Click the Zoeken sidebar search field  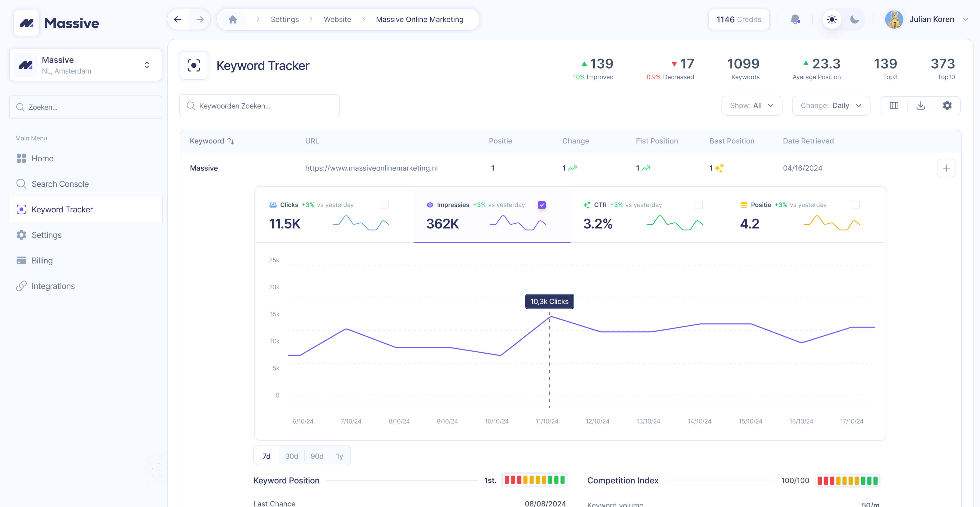click(85, 107)
